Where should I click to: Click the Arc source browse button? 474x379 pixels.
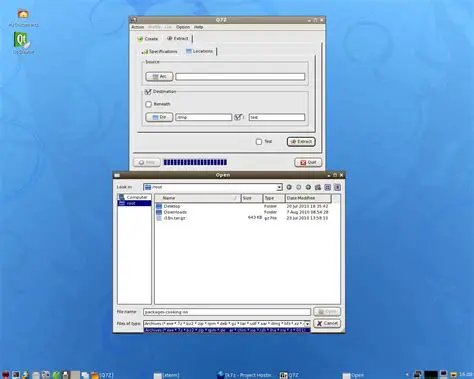(x=159, y=77)
